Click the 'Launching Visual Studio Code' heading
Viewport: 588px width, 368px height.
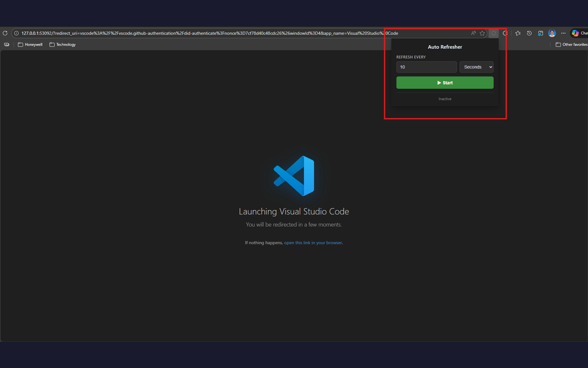294,212
